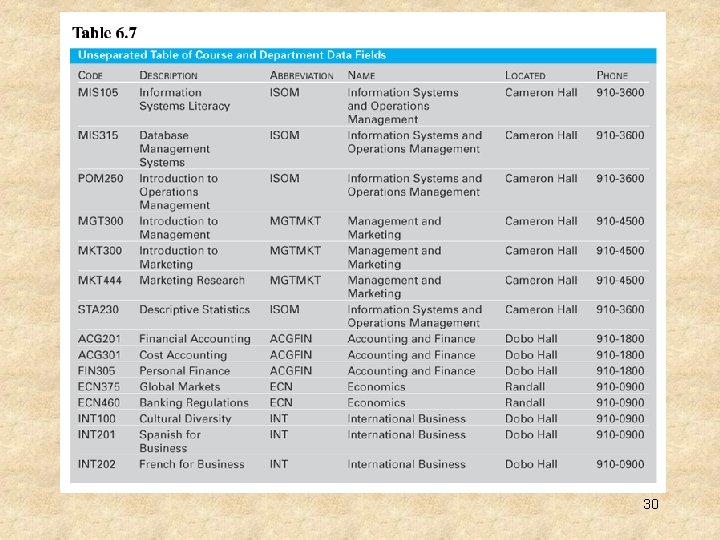Screen dimensions: 720x540
Task: Click course code FIN305
Action: coord(96,371)
